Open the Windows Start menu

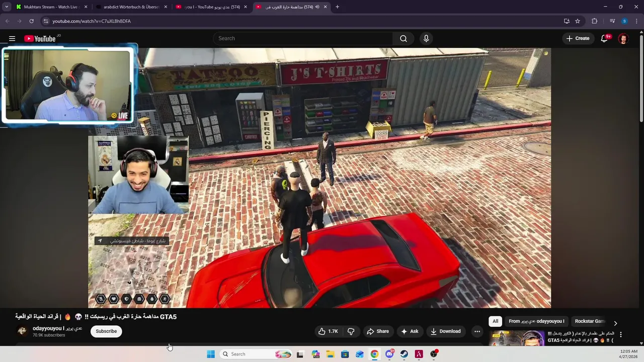(x=211, y=354)
